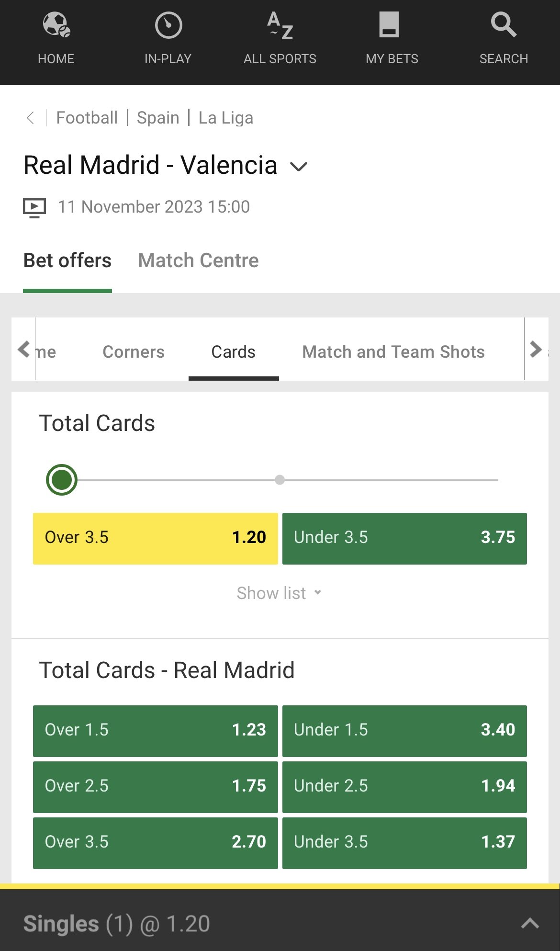The image size is (560, 951).
Task: Move Total Cards slider to middle point
Action: coord(280,480)
